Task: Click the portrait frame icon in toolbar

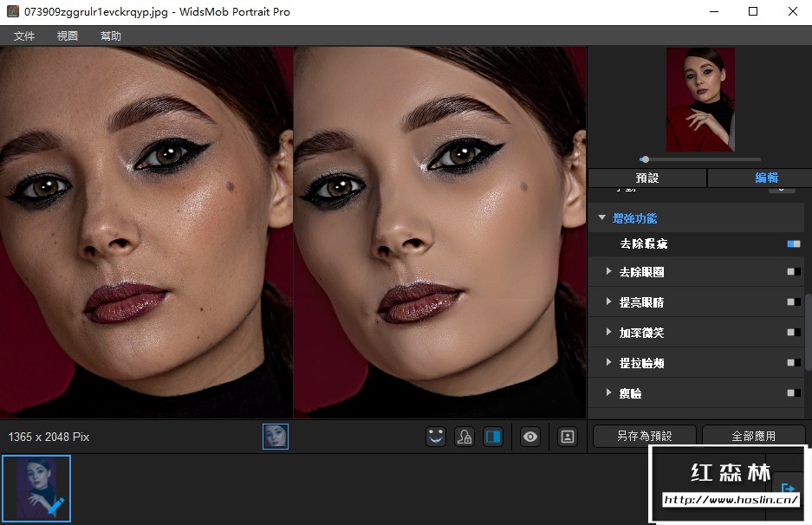Action: click(568, 437)
